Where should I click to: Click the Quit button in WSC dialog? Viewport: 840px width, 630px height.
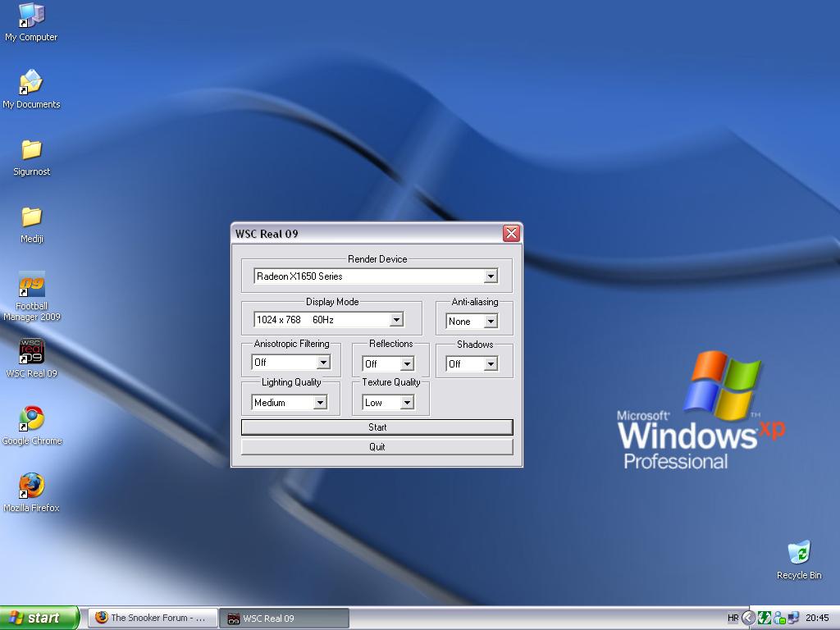pos(377,447)
